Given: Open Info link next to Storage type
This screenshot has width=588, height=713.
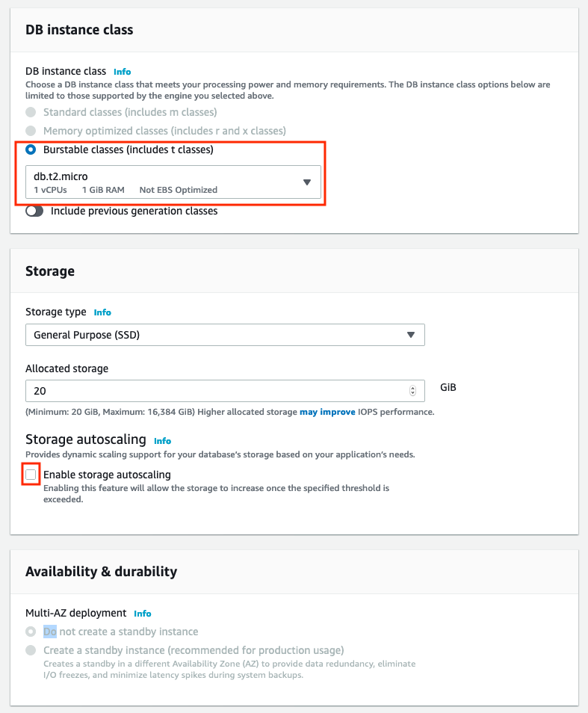Looking at the screenshot, I should [102, 312].
